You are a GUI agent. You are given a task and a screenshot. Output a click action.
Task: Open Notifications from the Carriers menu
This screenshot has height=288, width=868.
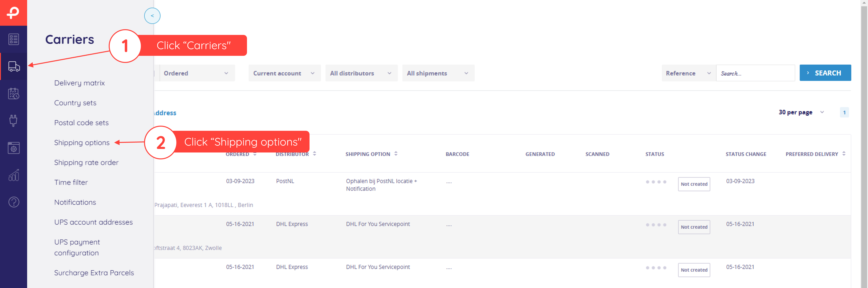point(75,202)
